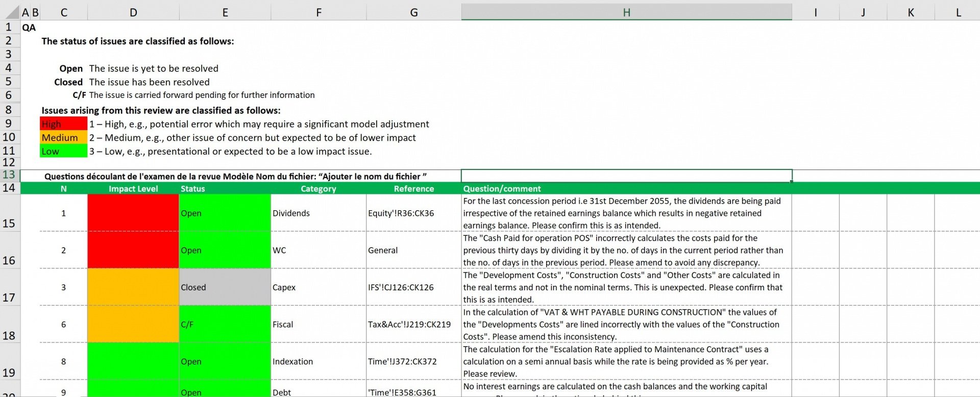Click the QA title cell
The width and height of the screenshot is (980, 397).
coord(29,28)
